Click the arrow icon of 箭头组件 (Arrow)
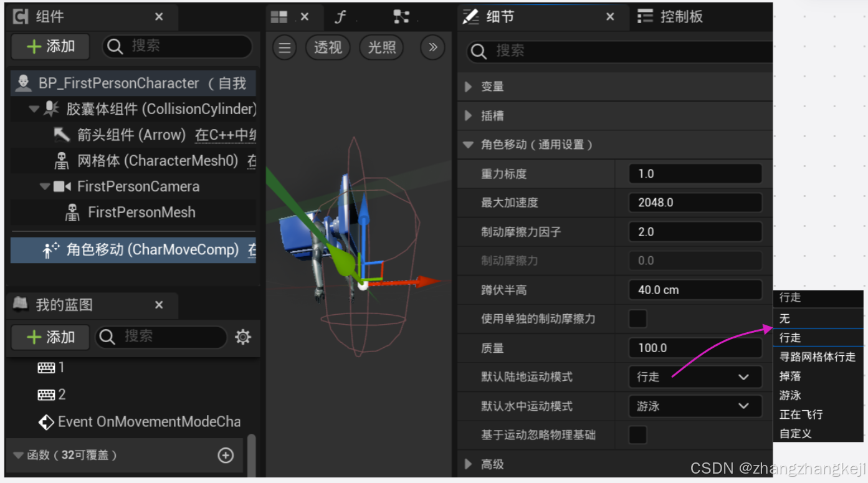 pos(64,135)
